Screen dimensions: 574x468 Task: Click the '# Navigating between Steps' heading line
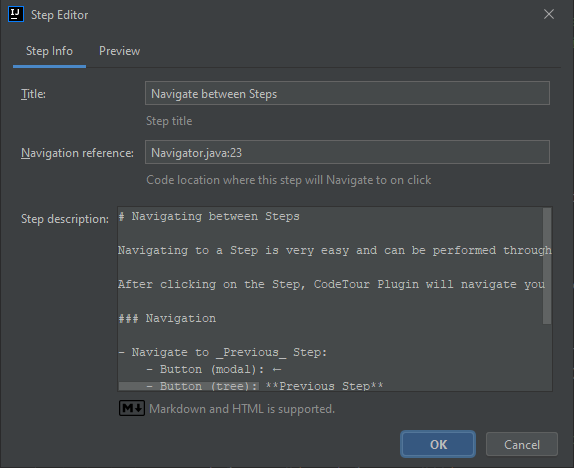point(209,216)
